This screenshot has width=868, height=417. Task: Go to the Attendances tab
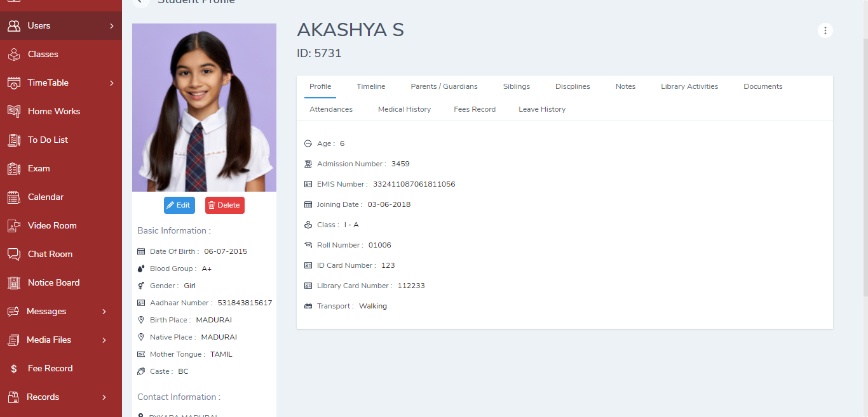click(331, 110)
